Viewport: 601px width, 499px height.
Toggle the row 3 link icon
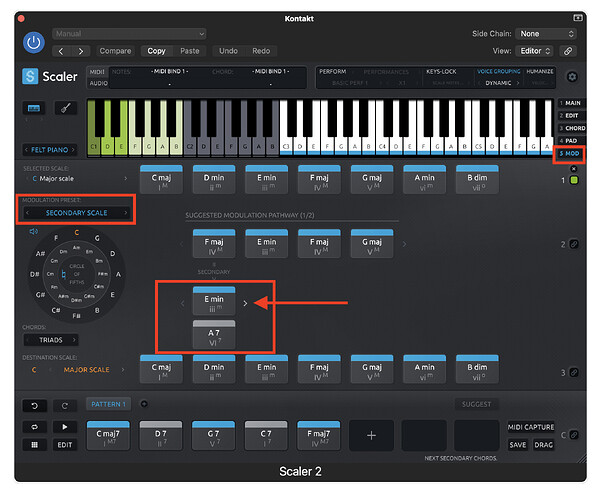(574, 373)
